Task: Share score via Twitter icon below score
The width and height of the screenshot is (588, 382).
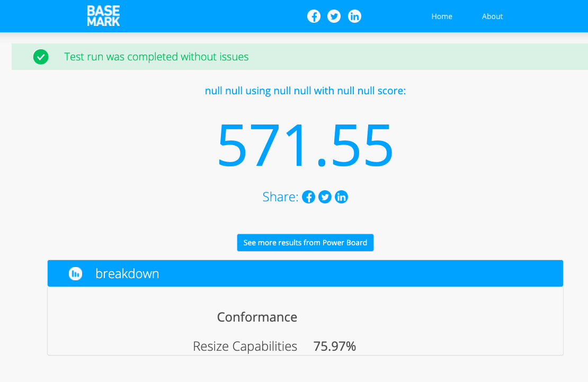Action: (325, 197)
